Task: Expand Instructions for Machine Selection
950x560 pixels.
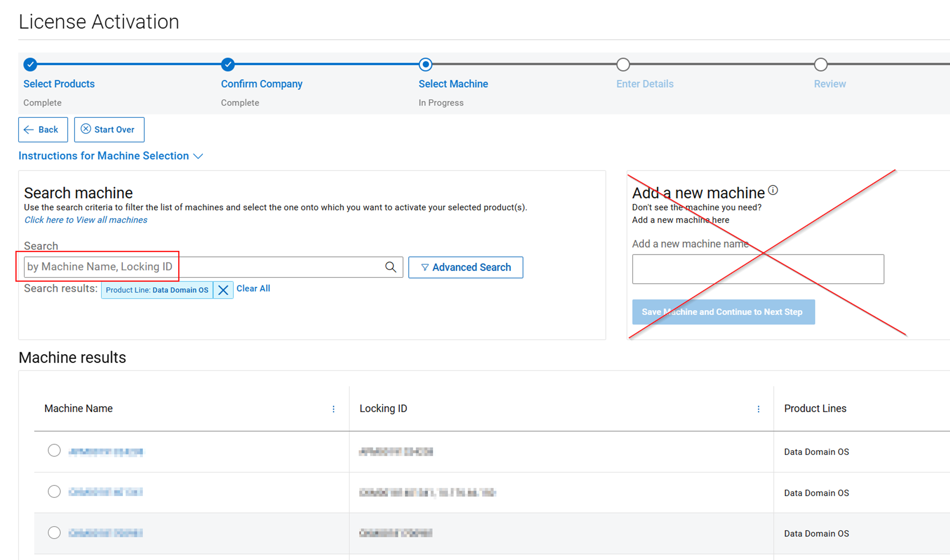Action: 111,156
